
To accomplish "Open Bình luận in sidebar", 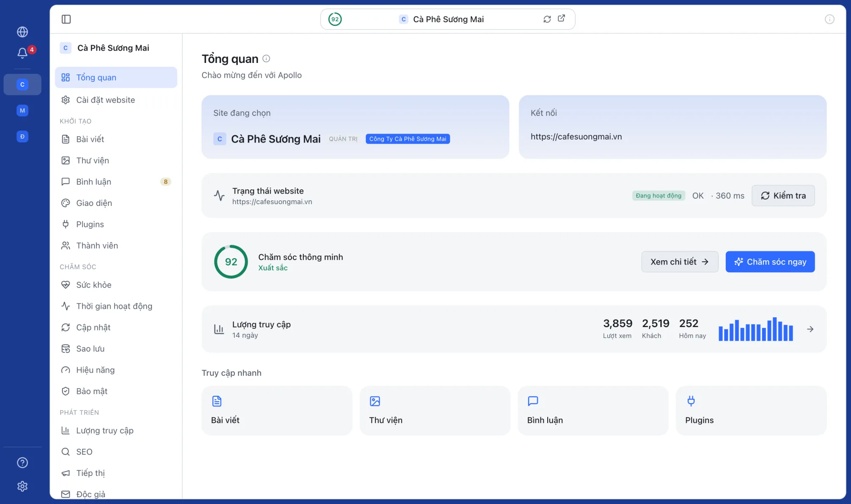I will click(x=116, y=182).
